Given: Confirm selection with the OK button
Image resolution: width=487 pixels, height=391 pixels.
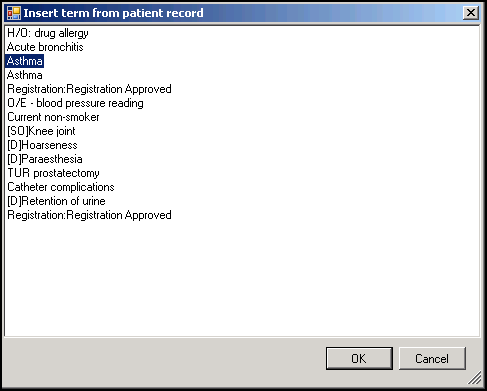Looking at the screenshot, I should (x=359, y=358).
